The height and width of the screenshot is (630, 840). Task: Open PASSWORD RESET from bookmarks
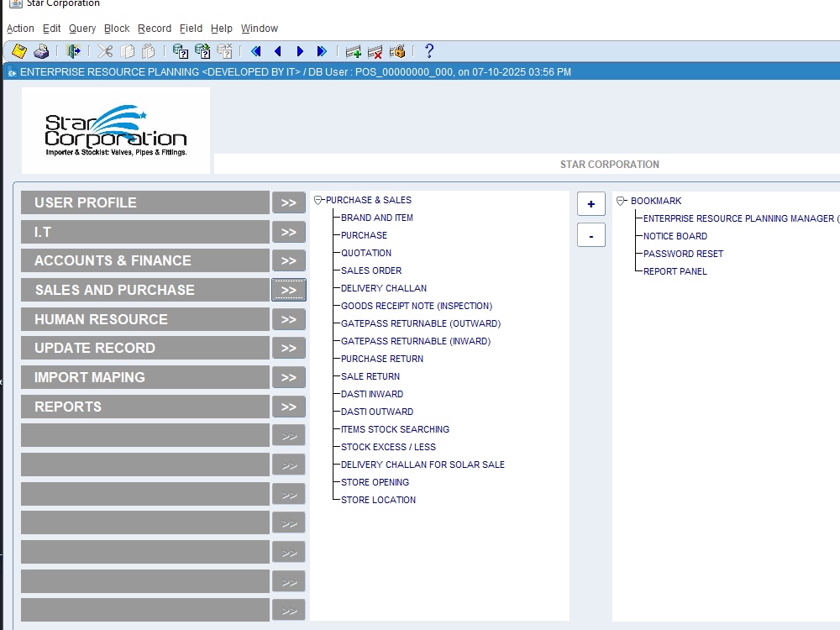tap(683, 254)
